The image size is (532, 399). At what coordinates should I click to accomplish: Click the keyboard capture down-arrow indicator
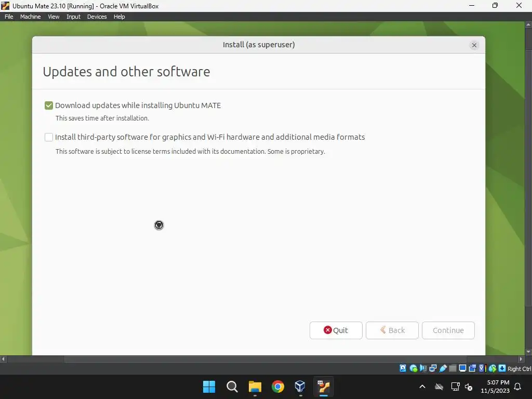tap(502, 368)
